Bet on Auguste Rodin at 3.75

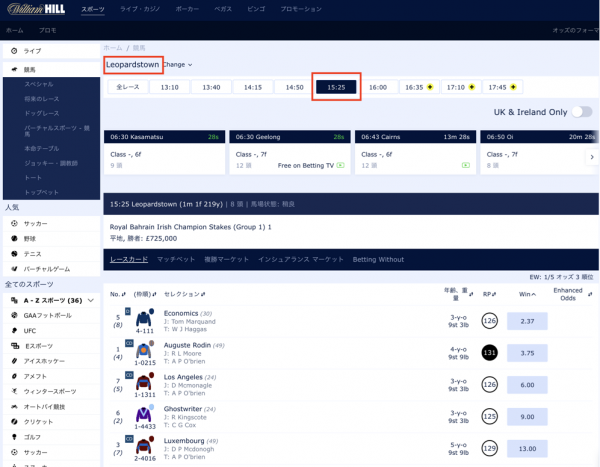pos(527,353)
